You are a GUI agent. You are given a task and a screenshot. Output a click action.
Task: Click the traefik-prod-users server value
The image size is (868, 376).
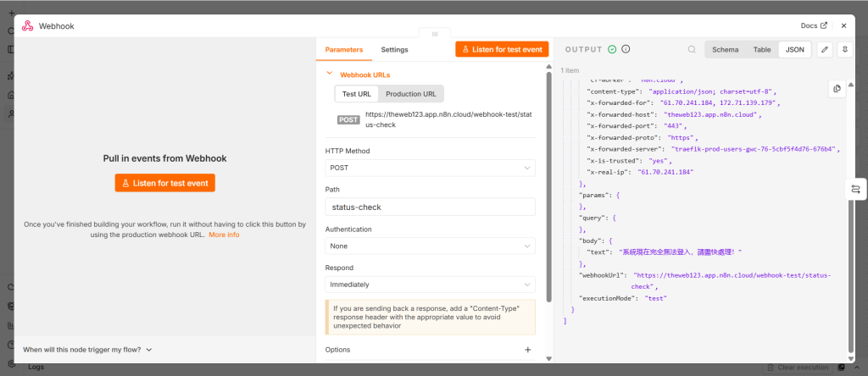click(x=754, y=149)
